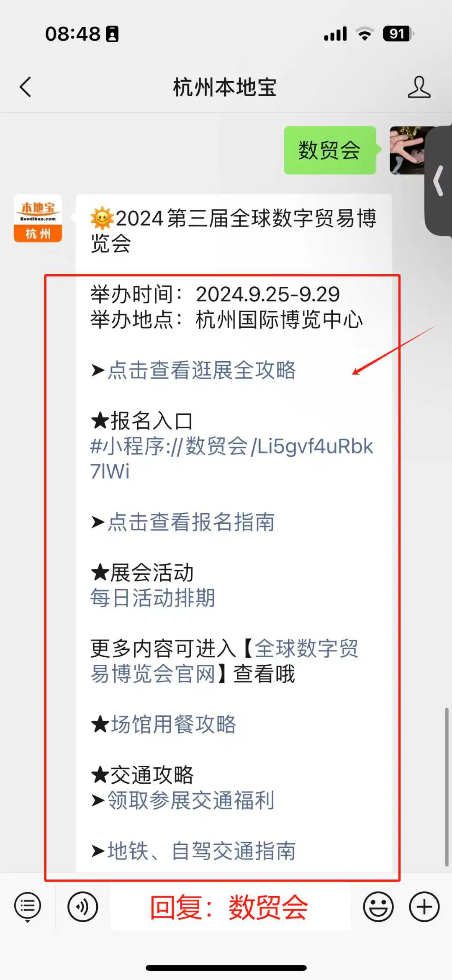The image size is (452, 980).
Task: Tap the message text input field
Action: pos(231,907)
